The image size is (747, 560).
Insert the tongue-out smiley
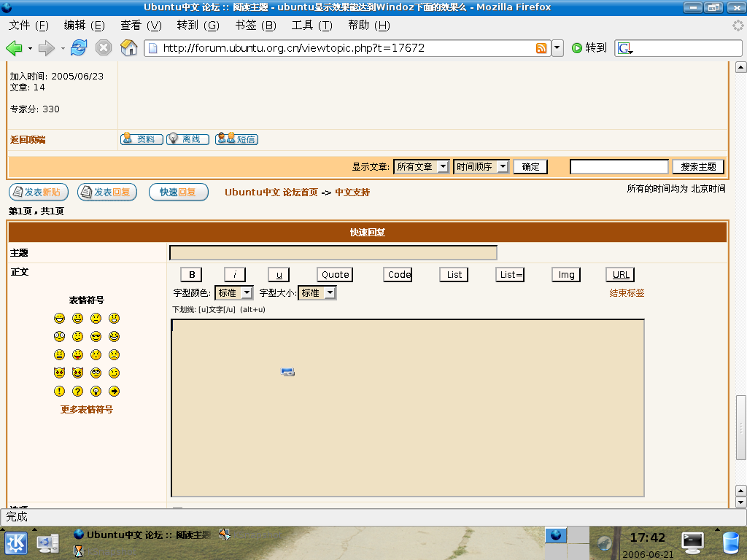pyautogui.click(x=77, y=355)
